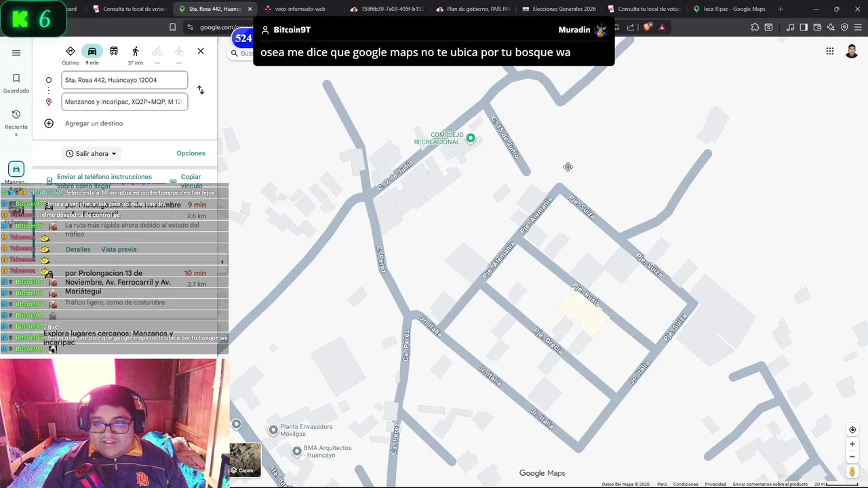Open the Leo AI sparkle icon
Image resolution: width=868 pixels, height=488 pixels.
(x=831, y=27)
